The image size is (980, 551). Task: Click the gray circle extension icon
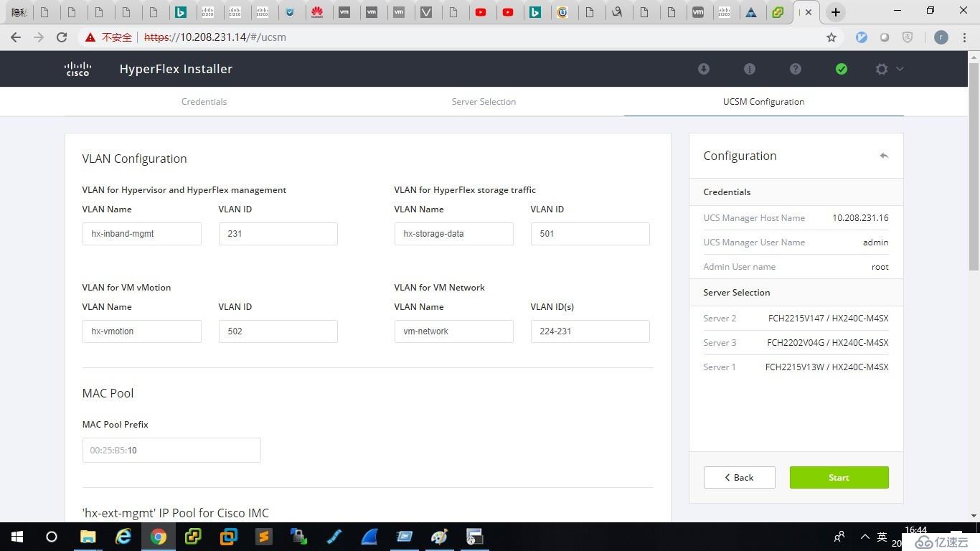coord(885,37)
